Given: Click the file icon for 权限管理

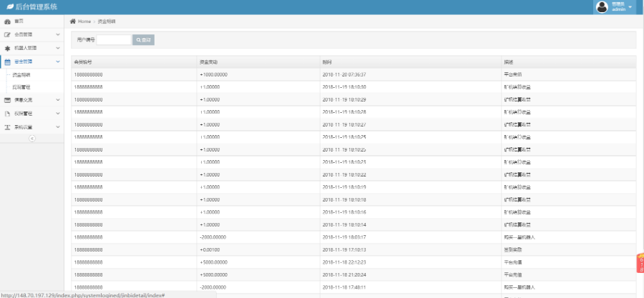Looking at the screenshot, I should pos(7,114).
